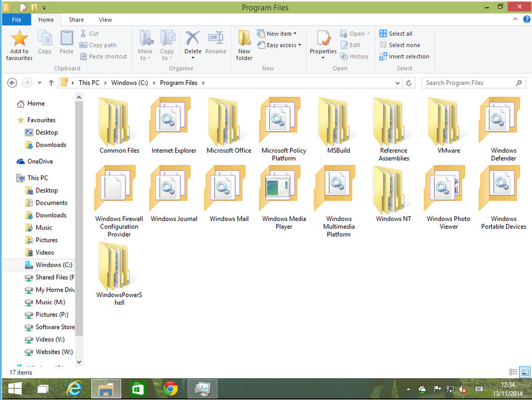Select Documents under This PC
The image size is (532, 400).
46,203
